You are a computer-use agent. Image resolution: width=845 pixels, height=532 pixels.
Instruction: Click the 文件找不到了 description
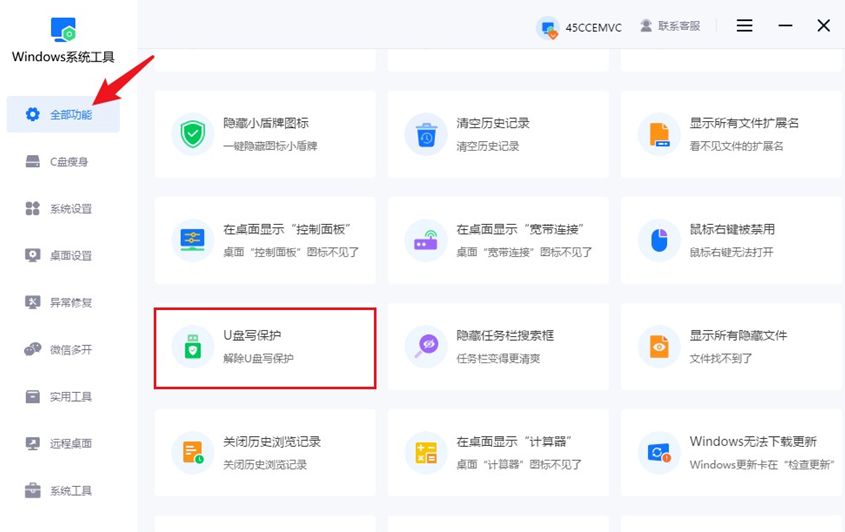click(x=721, y=358)
